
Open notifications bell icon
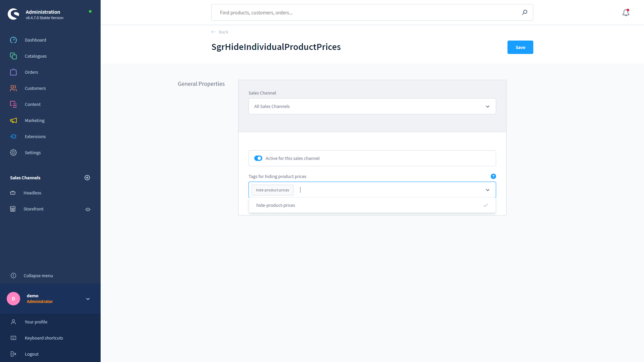tap(626, 12)
